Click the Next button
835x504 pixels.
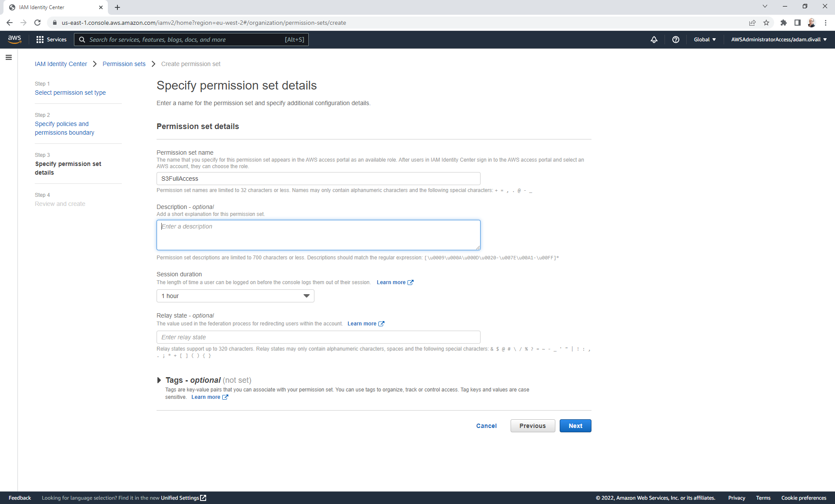pos(575,426)
